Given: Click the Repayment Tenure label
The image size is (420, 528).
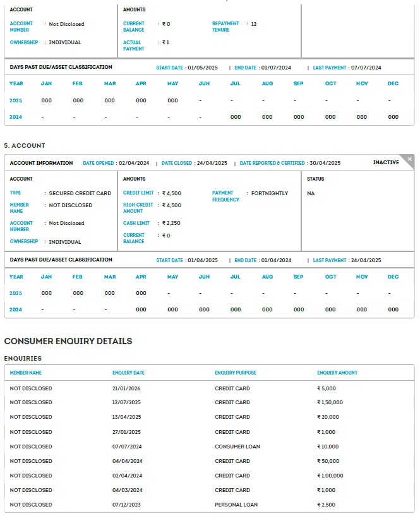Looking at the screenshot, I should [225, 27].
